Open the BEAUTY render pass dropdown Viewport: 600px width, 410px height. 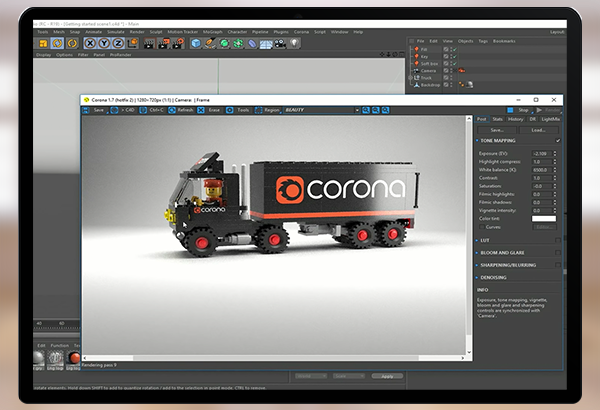tap(322, 110)
